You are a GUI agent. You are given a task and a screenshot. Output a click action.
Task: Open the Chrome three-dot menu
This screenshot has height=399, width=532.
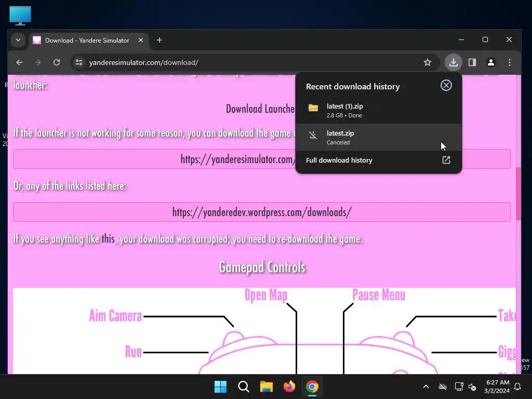pyautogui.click(x=510, y=62)
